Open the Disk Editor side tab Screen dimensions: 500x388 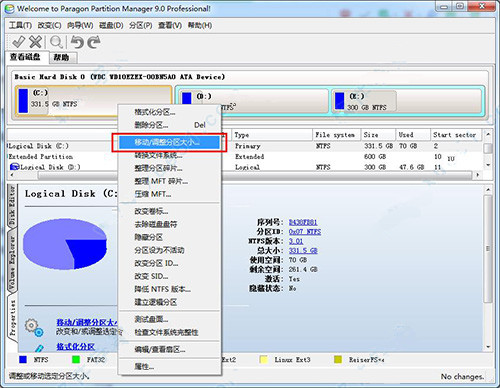(x=12, y=206)
